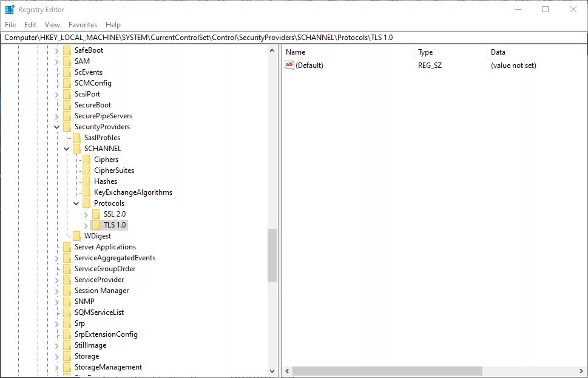Click the SecureBoot folder icon

click(67, 104)
